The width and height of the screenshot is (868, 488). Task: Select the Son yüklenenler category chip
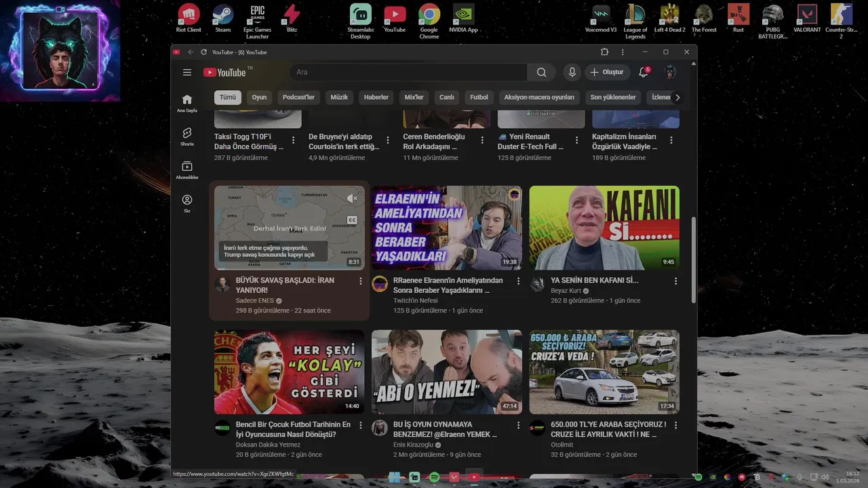(x=613, y=97)
